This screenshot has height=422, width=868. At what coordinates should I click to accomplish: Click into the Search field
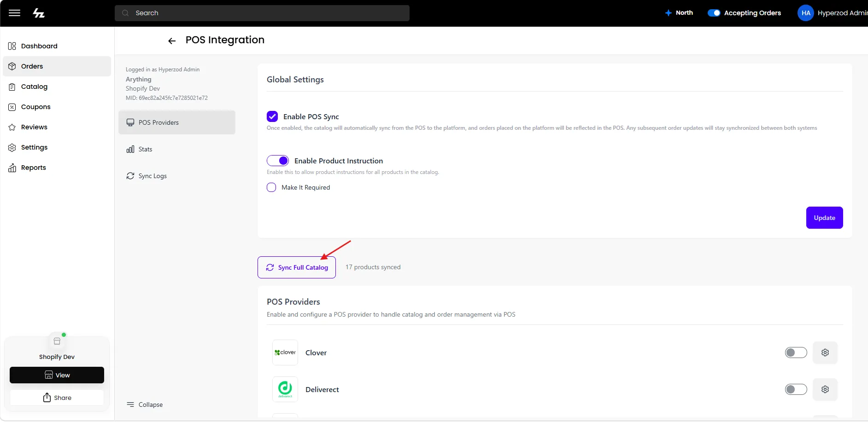click(262, 13)
